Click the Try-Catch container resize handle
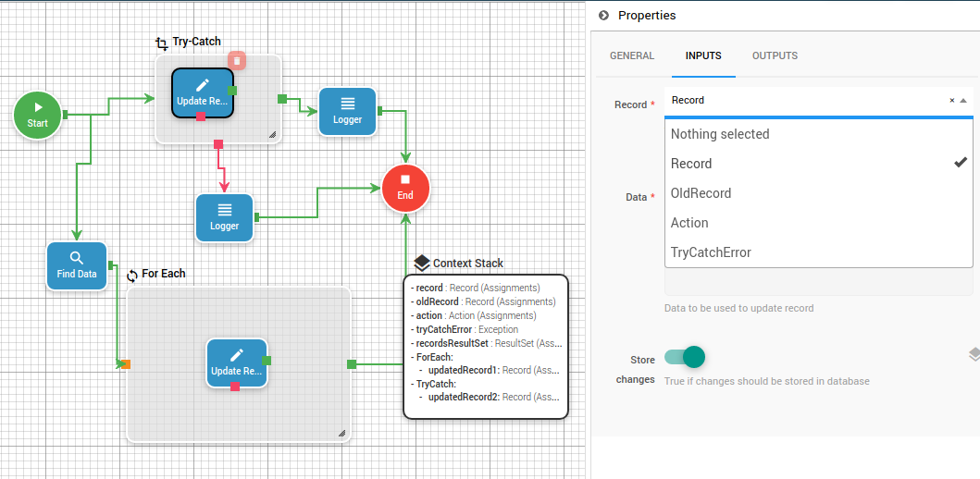Image resolution: width=980 pixels, height=479 pixels. (x=272, y=134)
